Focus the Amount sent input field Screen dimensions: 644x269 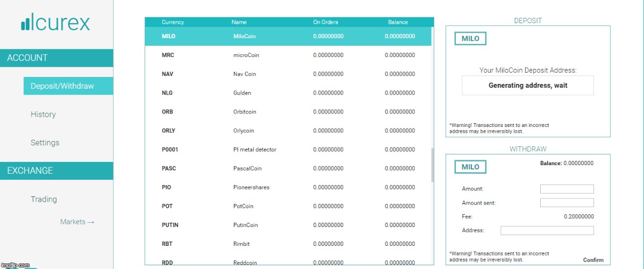[567, 203]
